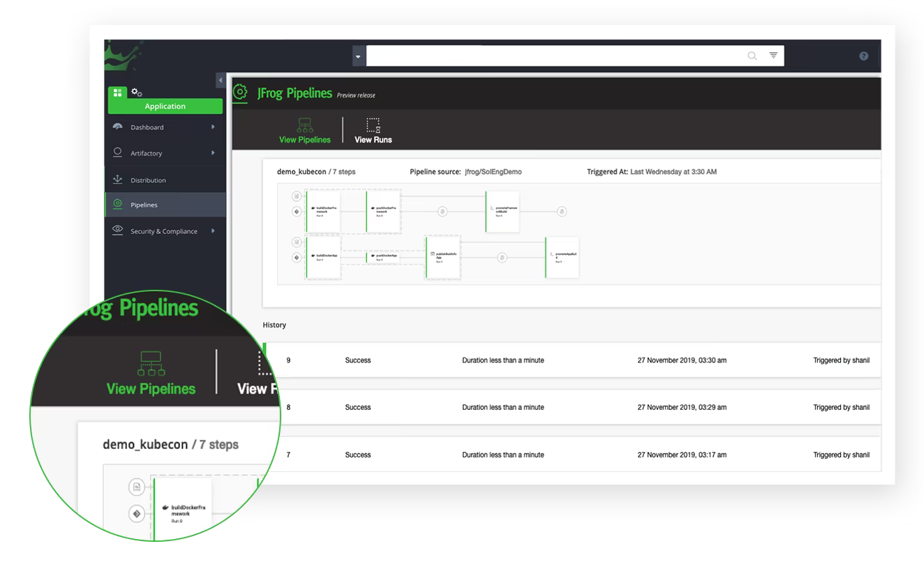Open Distribution in the sidebar
Viewport: 924px width, 567px height.
click(x=165, y=179)
